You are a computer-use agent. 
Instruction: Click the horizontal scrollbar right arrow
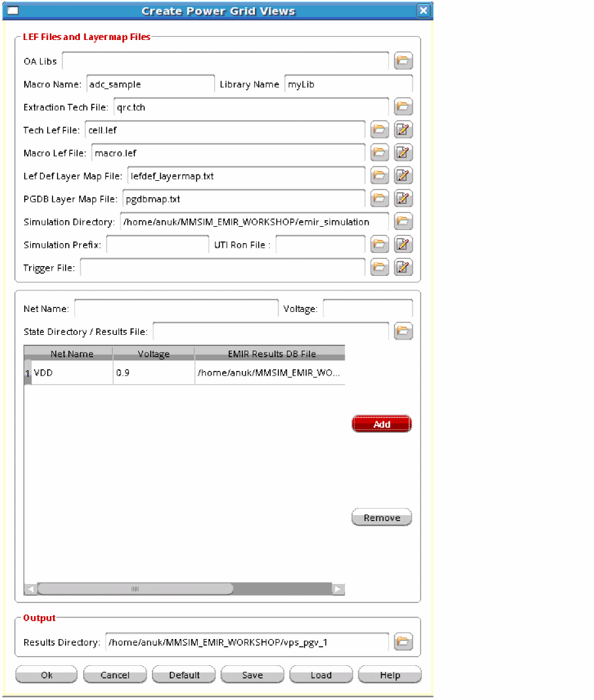[338, 589]
